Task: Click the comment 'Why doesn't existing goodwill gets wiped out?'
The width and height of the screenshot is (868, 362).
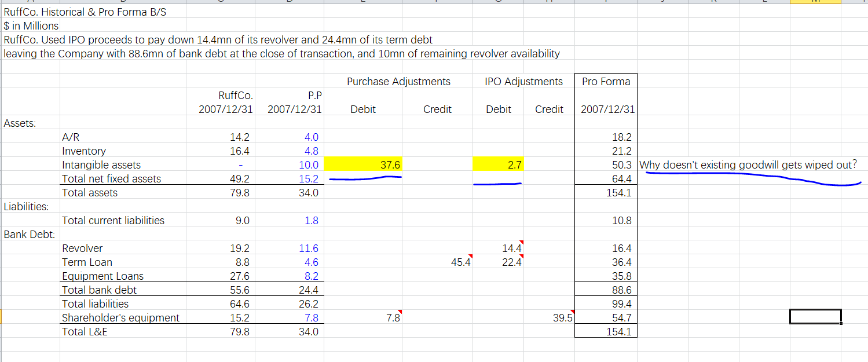Action: coord(748,164)
